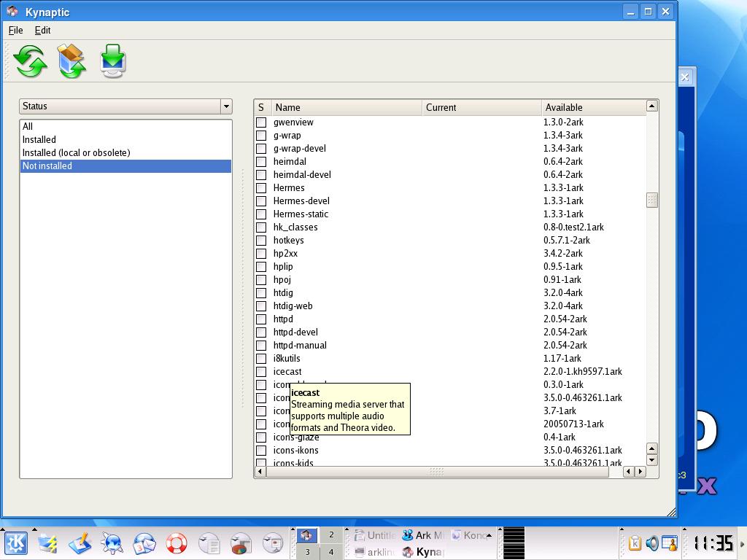Screen dimensions: 747x560
Task: Select the i8kutils package row name
Action: (x=286, y=359)
